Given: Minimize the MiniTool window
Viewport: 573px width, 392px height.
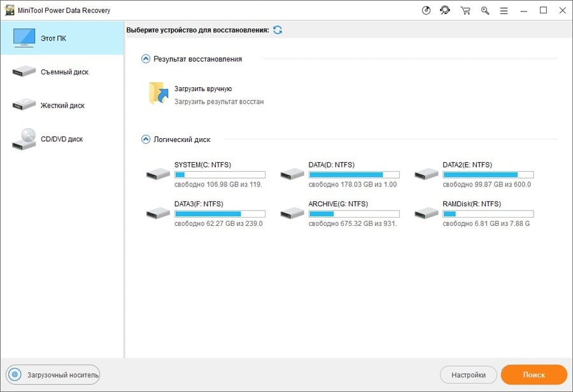Looking at the screenshot, I should [x=524, y=11].
